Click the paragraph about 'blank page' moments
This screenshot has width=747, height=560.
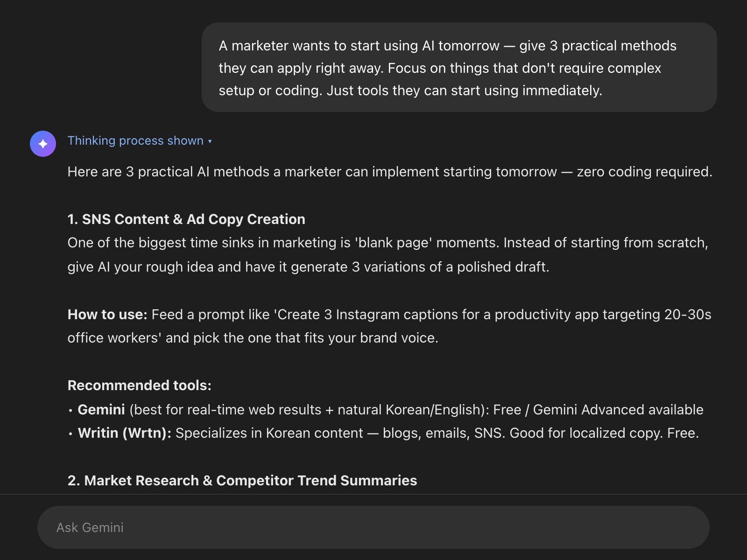pyautogui.click(x=388, y=255)
